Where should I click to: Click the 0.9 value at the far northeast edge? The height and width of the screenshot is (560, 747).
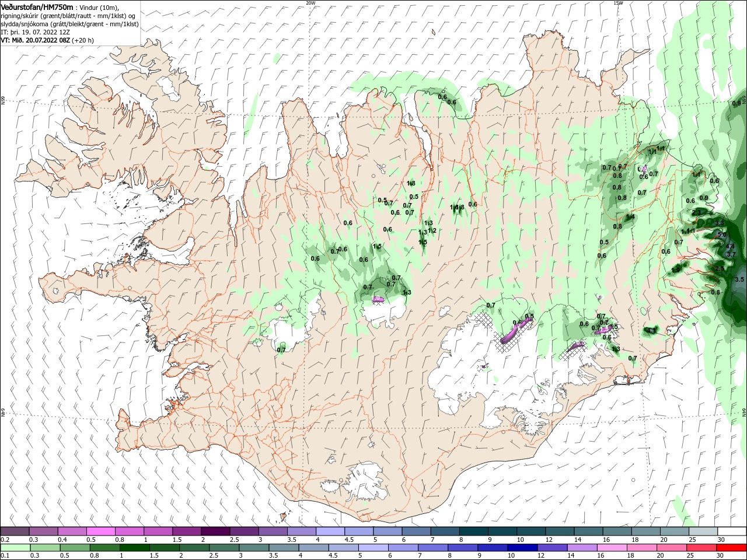[736, 103]
